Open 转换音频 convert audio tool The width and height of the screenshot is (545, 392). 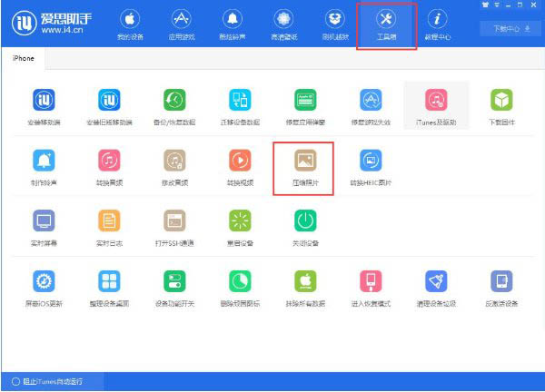coord(109,167)
